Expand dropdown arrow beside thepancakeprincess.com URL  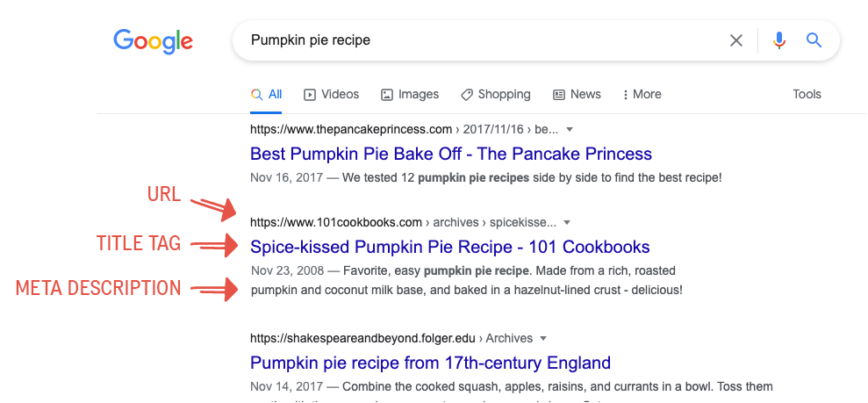click(570, 129)
